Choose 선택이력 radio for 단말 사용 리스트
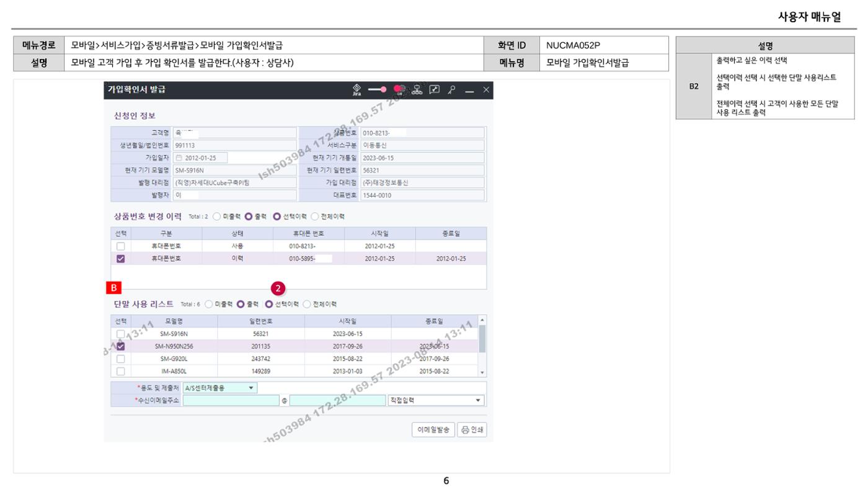The image size is (868, 489). 269,304
